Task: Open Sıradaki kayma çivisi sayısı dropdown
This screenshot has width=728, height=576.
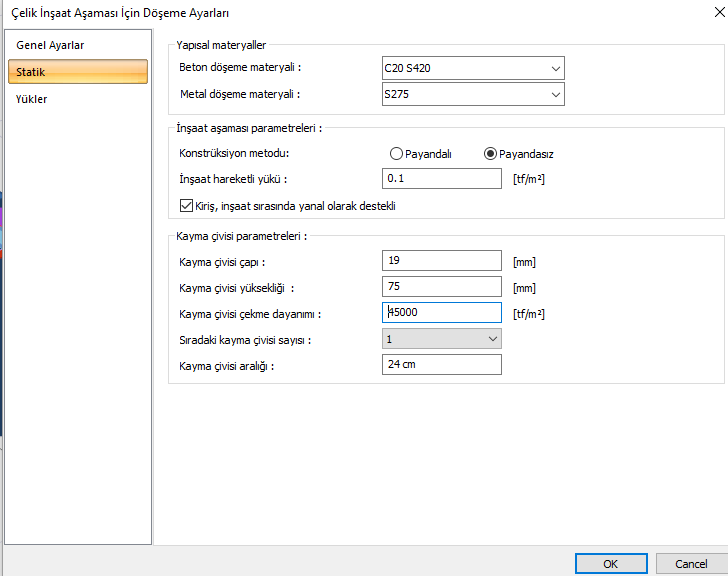Action: tap(441, 339)
